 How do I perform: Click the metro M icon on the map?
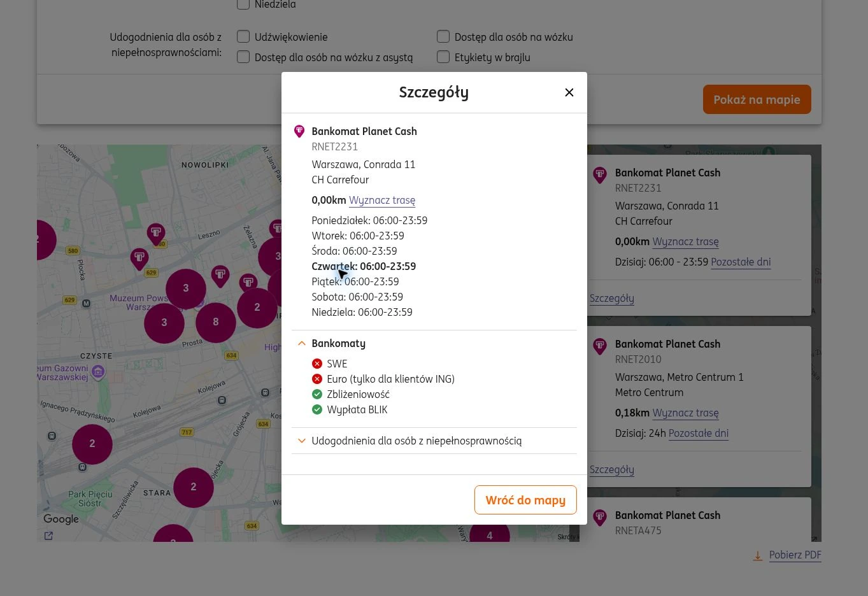click(86, 304)
